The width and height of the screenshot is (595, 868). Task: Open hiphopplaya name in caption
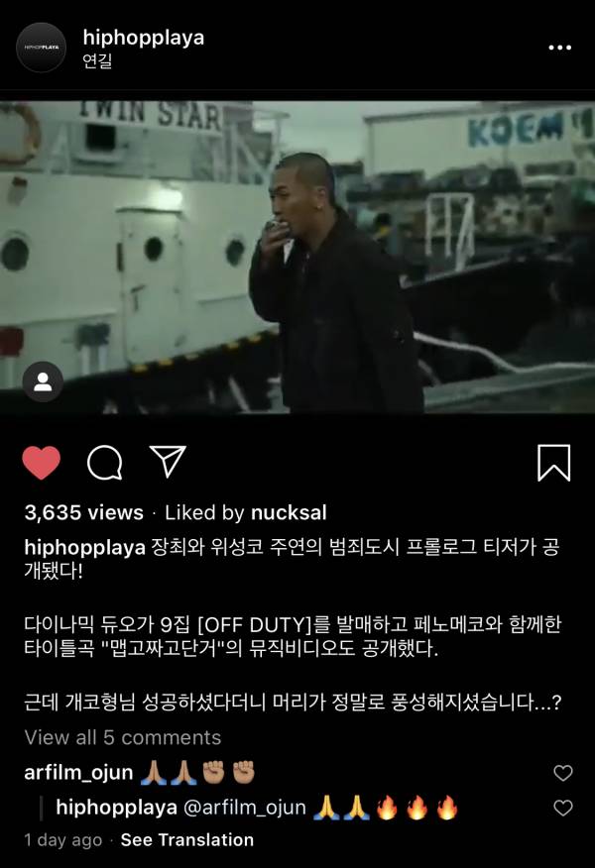84,548
